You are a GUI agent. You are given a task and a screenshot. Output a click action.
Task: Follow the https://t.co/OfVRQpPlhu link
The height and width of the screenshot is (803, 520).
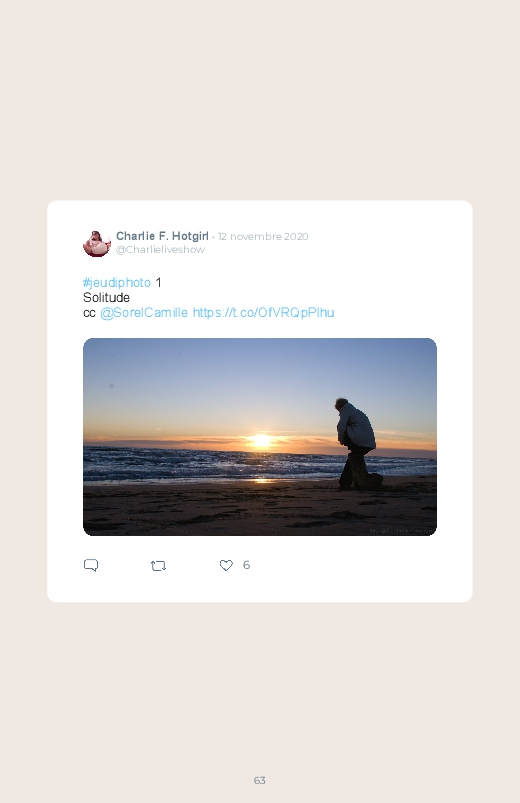coord(263,312)
